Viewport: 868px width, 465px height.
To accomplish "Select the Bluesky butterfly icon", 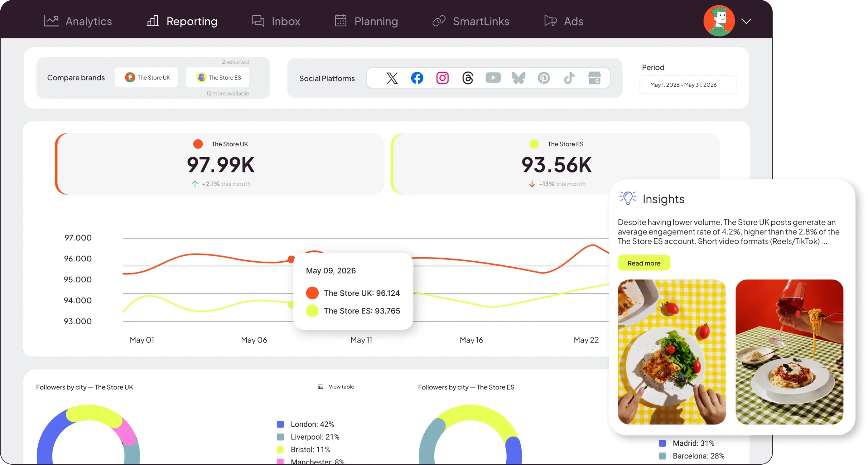I will coord(518,78).
